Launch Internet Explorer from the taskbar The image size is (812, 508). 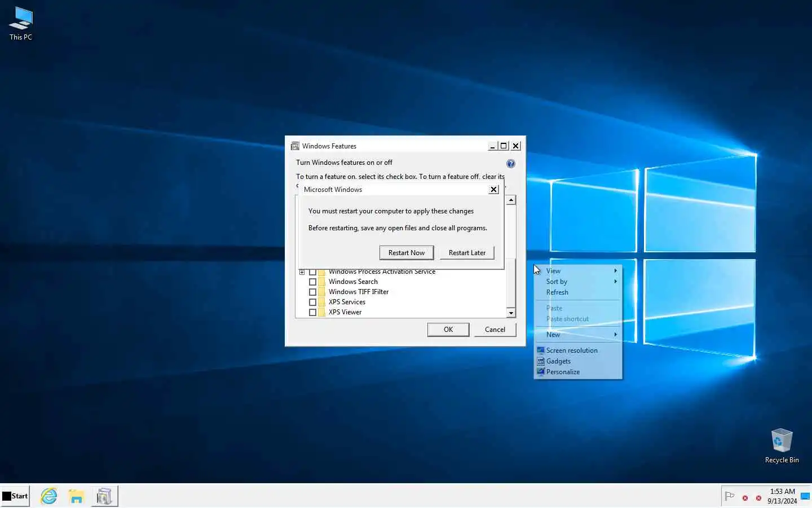[x=49, y=496]
